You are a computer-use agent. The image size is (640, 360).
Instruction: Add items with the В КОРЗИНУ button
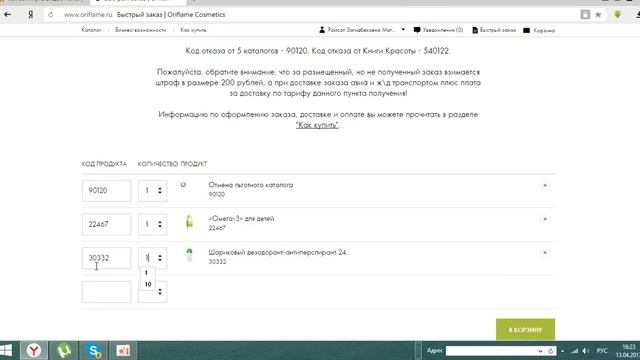(x=525, y=329)
